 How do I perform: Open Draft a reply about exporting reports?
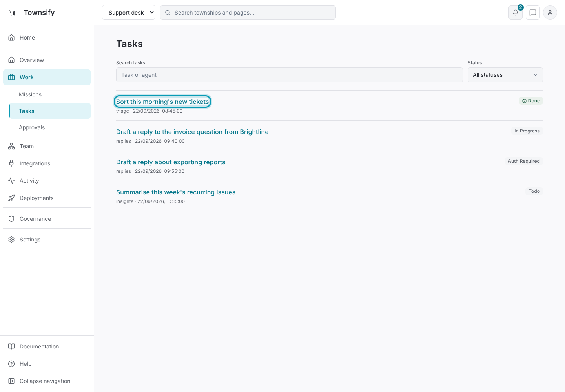click(171, 162)
